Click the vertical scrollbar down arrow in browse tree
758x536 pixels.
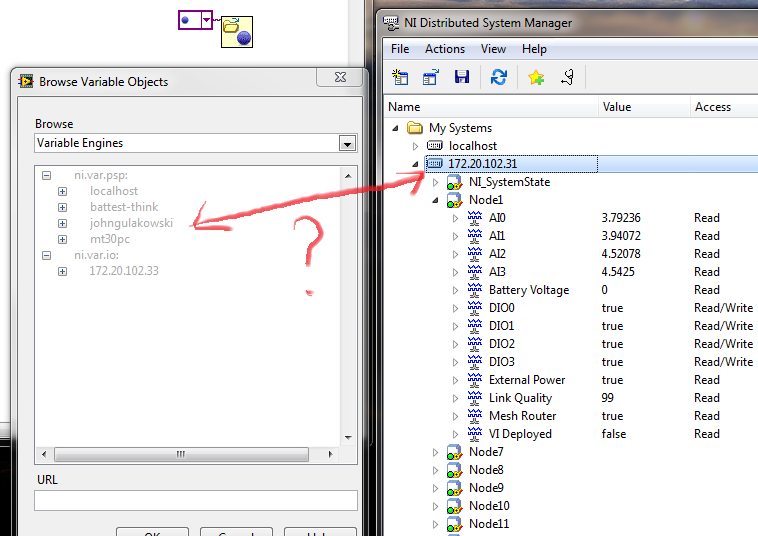click(x=348, y=438)
